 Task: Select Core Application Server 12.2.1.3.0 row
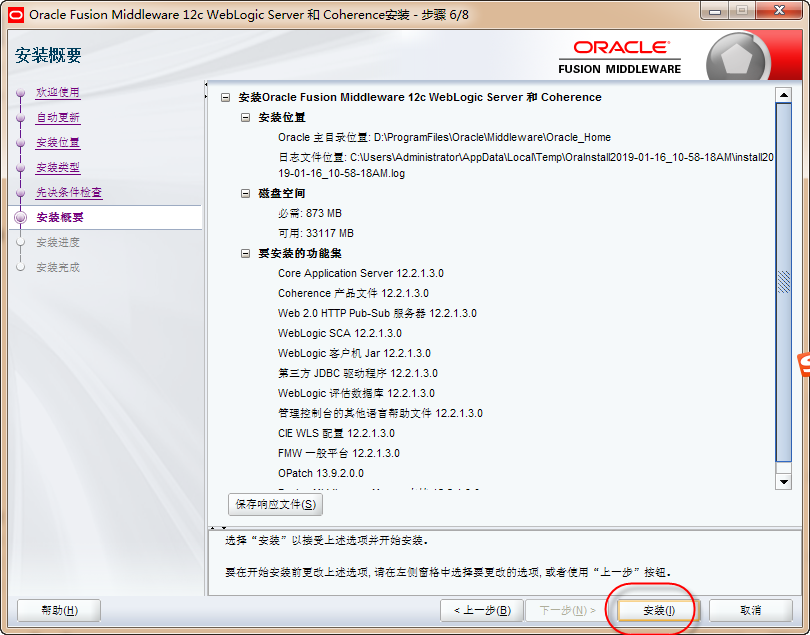[361, 273]
